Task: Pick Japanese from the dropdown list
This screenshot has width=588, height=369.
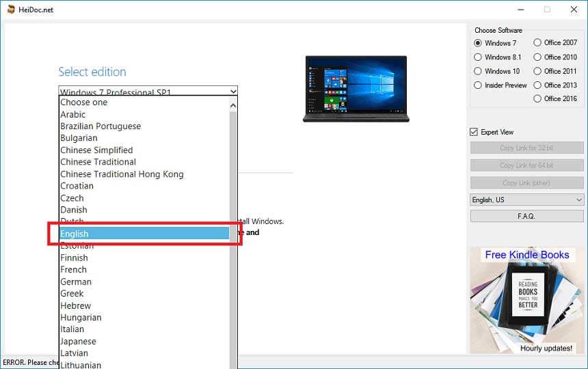Action: (144, 341)
